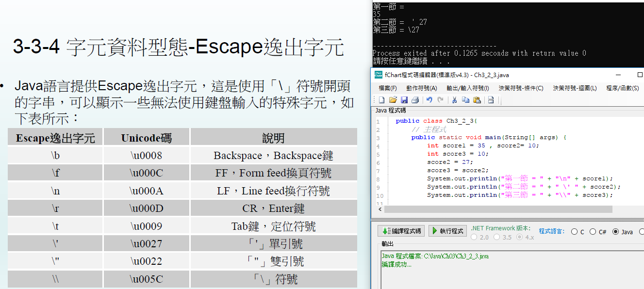The image size is (644, 289).
Task: Open the 檔案(F) menu
Action: tap(387, 88)
